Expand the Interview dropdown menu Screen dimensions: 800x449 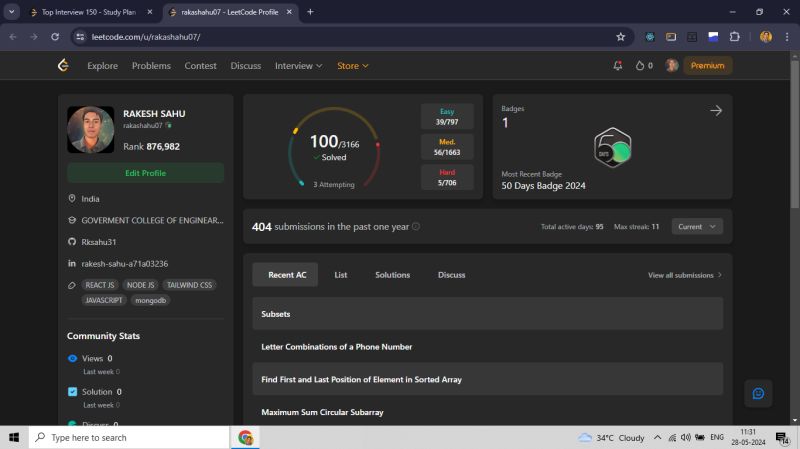click(298, 65)
